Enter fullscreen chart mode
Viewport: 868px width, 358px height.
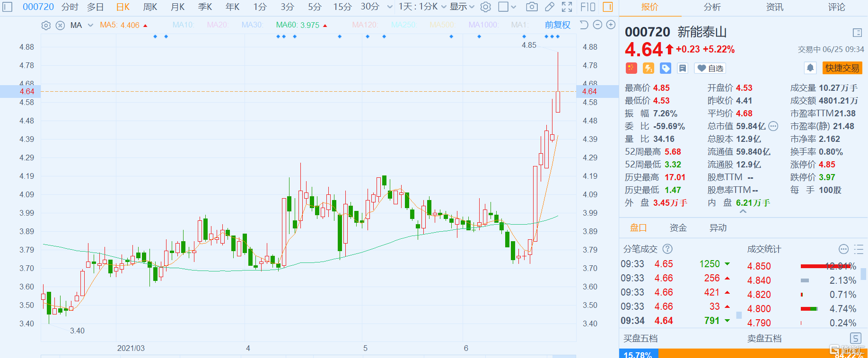tap(567, 7)
